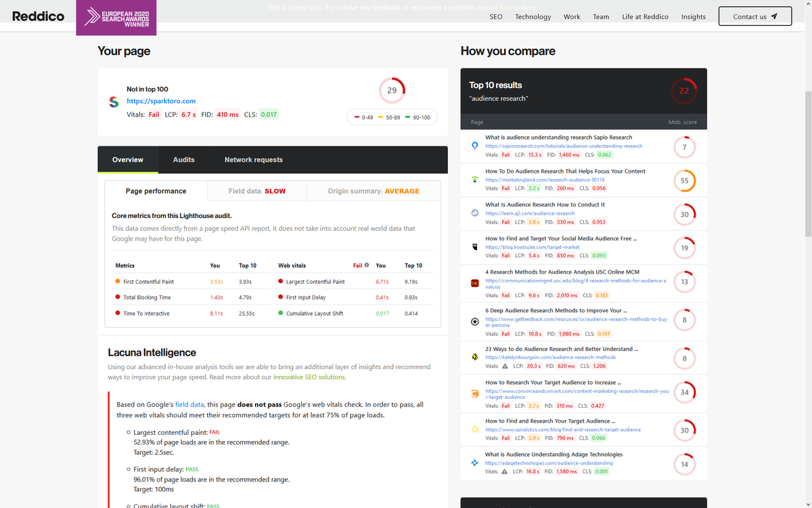The height and width of the screenshot is (508, 812).
Task: Click the Spiralytics result favicon
Action: pyautogui.click(x=475, y=429)
